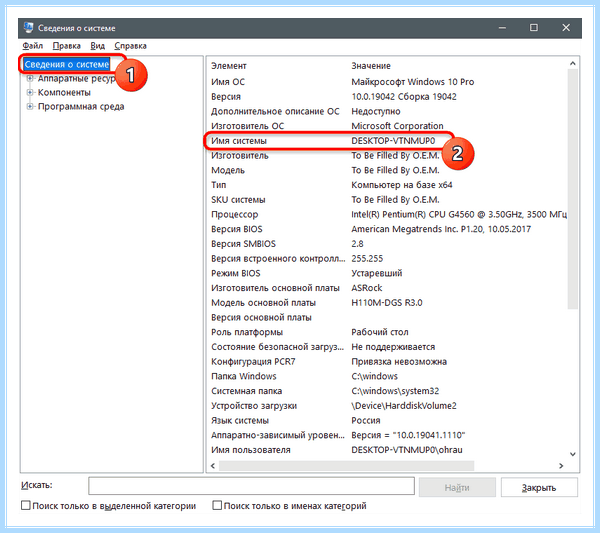Click the vertical scrollbar up arrow
600x533 pixels.
pyautogui.click(x=572, y=64)
